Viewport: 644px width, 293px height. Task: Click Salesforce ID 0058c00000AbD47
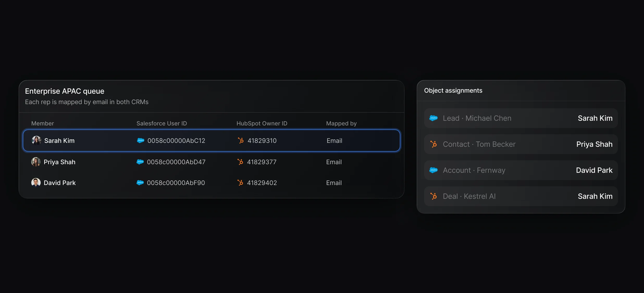pyautogui.click(x=176, y=162)
